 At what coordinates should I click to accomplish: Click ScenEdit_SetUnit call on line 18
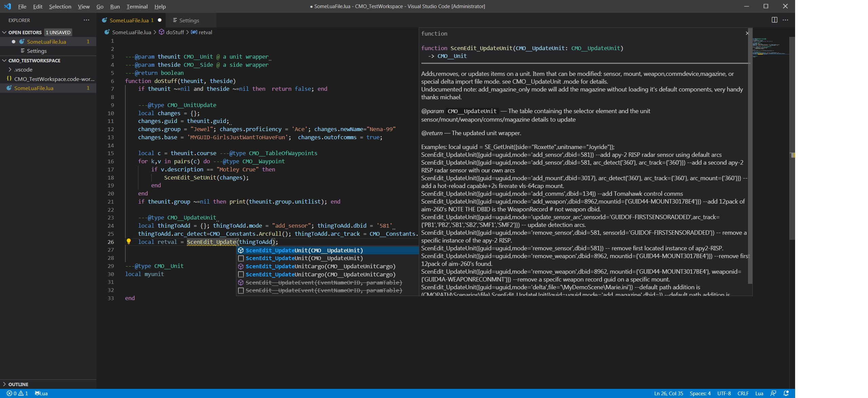(190, 177)
